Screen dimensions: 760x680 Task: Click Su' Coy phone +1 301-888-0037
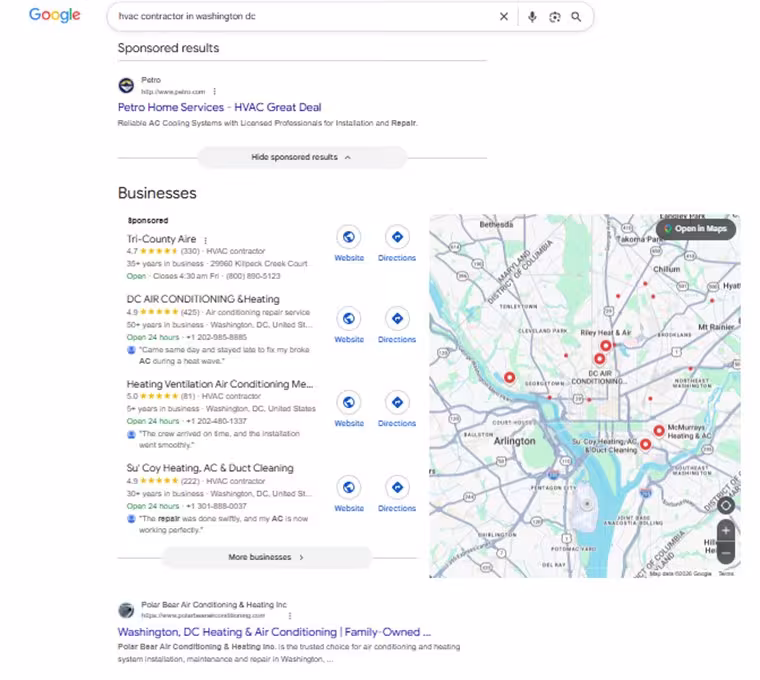click(x=217, y=506)
